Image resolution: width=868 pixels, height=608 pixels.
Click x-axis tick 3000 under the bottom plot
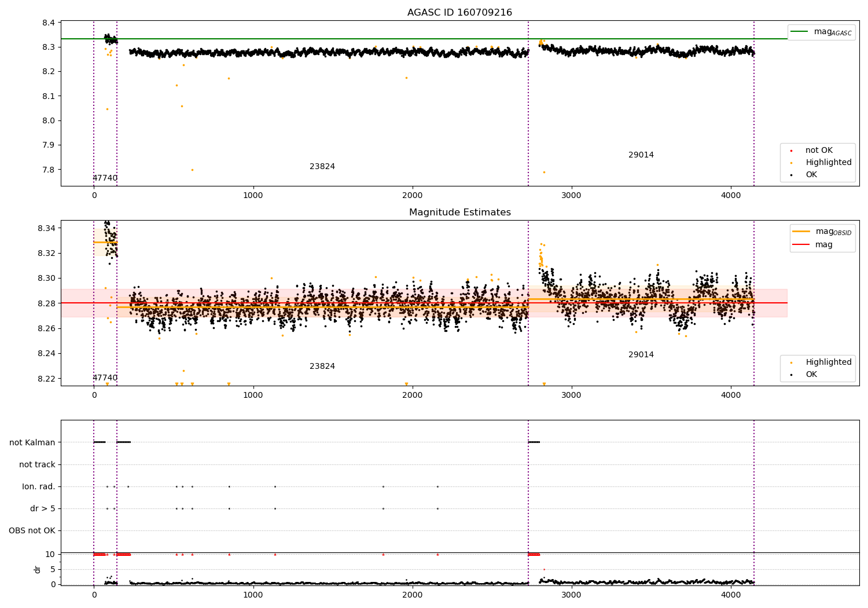(x=572, y=595)
